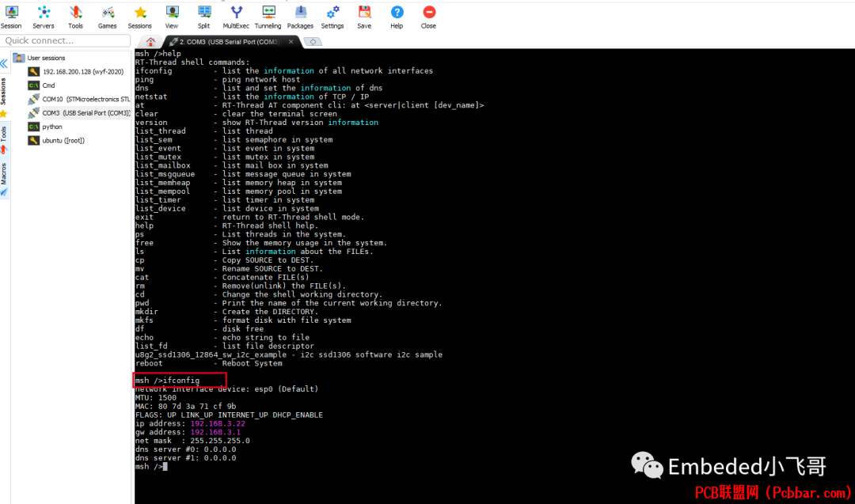Click the 'ifconfig' command in help list
This screenshot has height=504, width=855.
pyautogui.click(x=154, y=71)
